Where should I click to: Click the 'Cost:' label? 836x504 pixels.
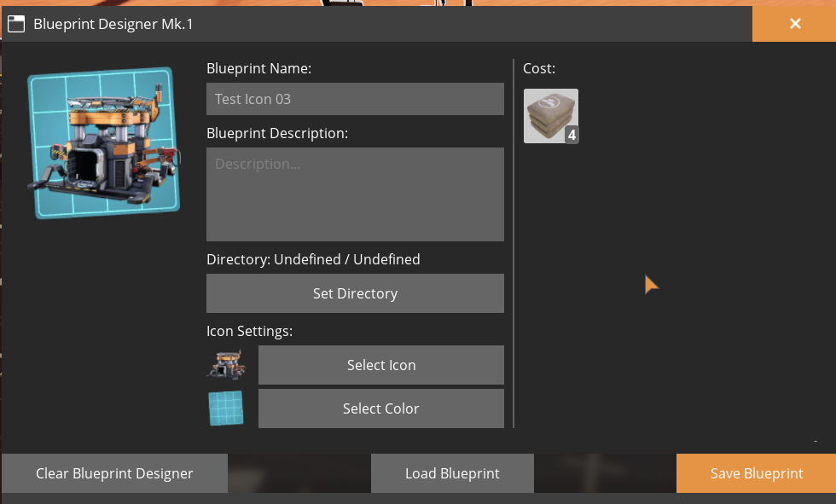click(x=539, y=68)
